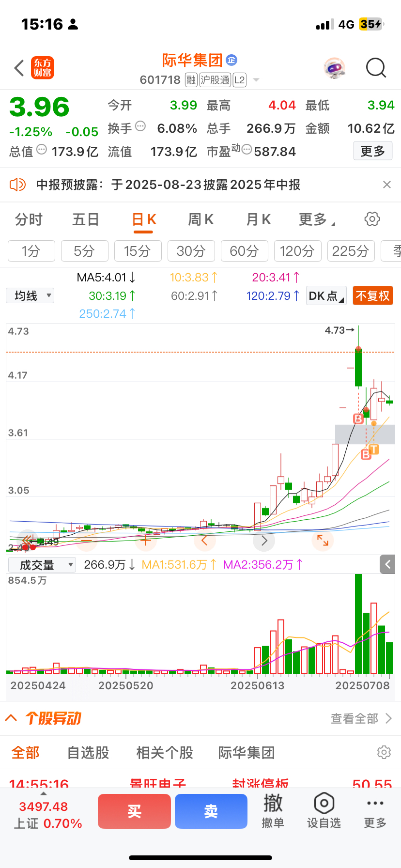Open the 中报预披露 announcement text
The width and height of the screenshot is (401, 868).
pyautogui.click(x=168, y=185)
